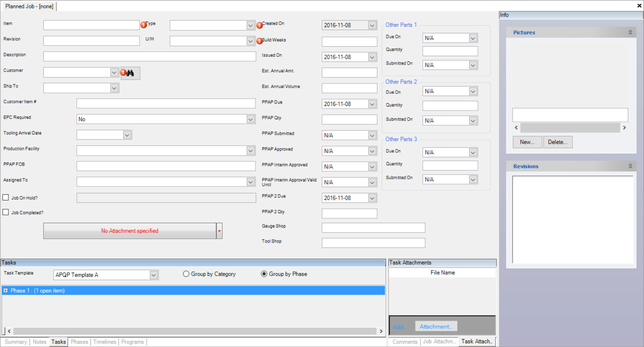Image resolution: width=644 pixels, height=347 pixels.
Task: Click the Item input field
Action: [92, 25]
